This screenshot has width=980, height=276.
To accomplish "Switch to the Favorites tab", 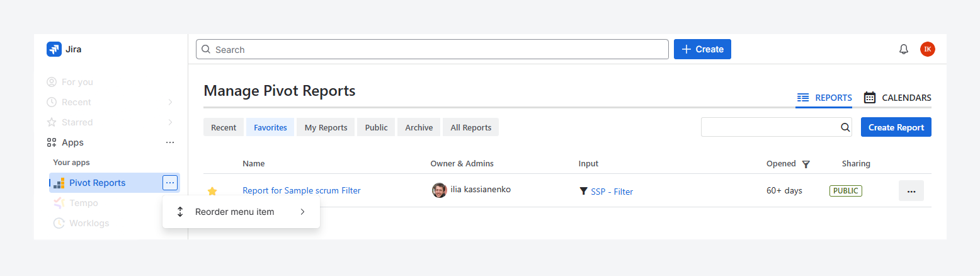I will coord(270,127).
